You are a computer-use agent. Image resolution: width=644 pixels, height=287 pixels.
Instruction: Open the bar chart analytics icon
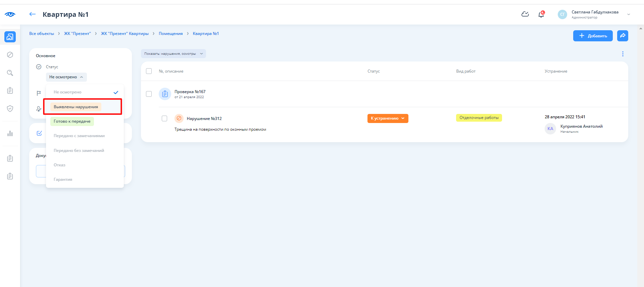10,133
